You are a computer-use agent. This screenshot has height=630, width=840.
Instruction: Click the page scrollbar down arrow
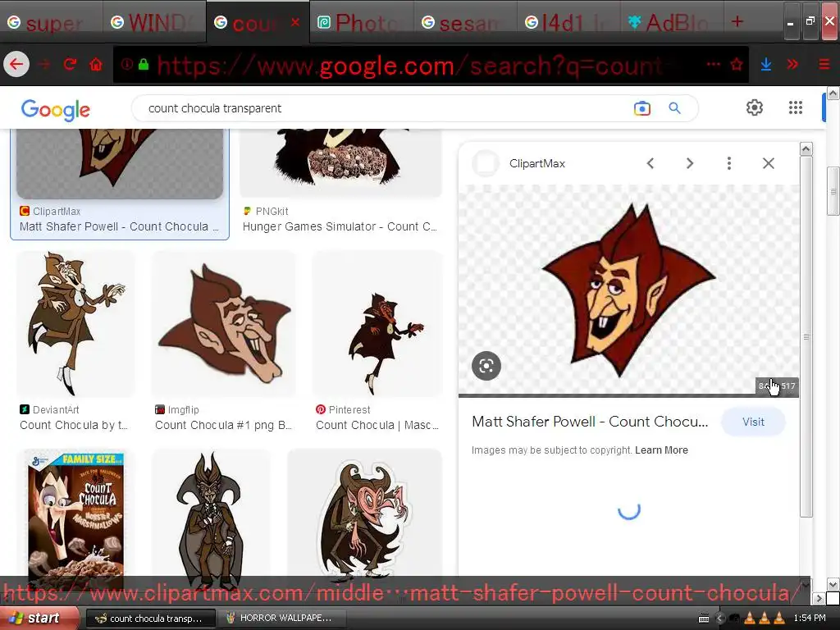coord(833,584)
